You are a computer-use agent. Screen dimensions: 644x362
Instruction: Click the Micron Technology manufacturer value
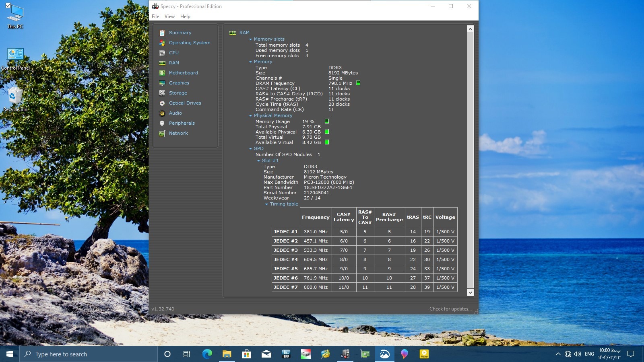[325, 177]
